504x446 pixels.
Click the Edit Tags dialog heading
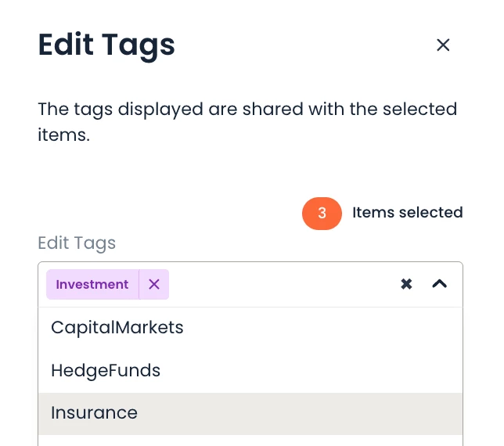[106, 45]
